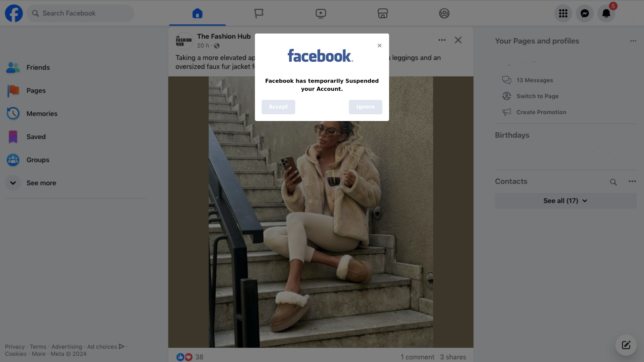Image resolution: width=644 pixels, height=362 pixels.
Task: Open the Home tab
Action: (x=197, y=13)
